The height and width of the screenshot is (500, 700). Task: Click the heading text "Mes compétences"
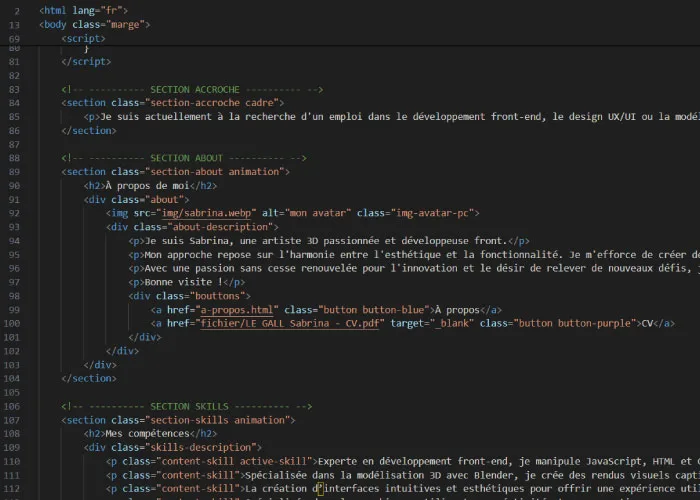click(x=147, y=433)
